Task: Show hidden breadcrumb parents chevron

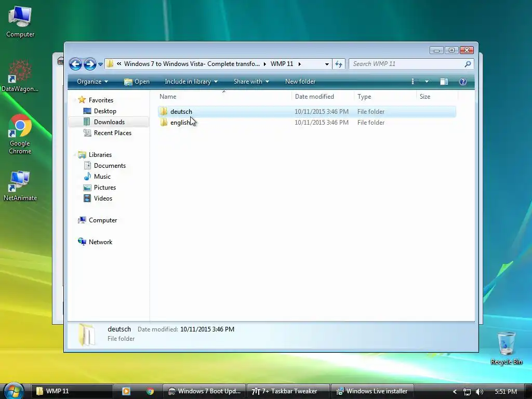Action: [x=119, y=63]
